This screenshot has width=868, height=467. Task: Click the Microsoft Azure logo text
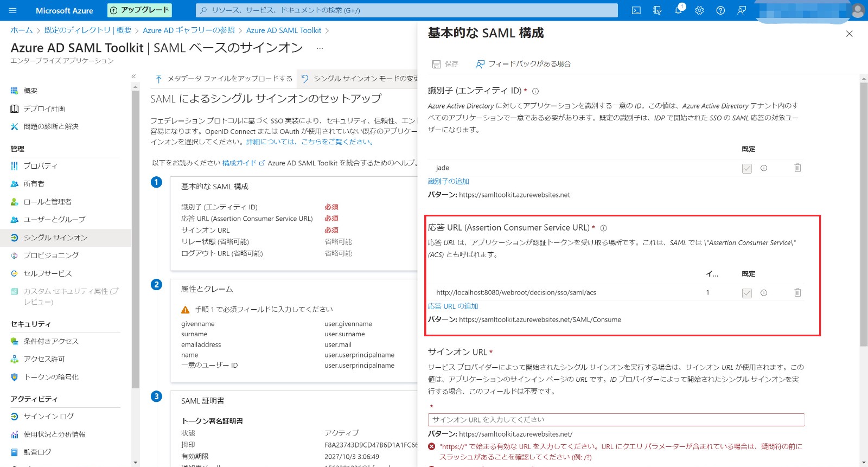pos(65,10)
